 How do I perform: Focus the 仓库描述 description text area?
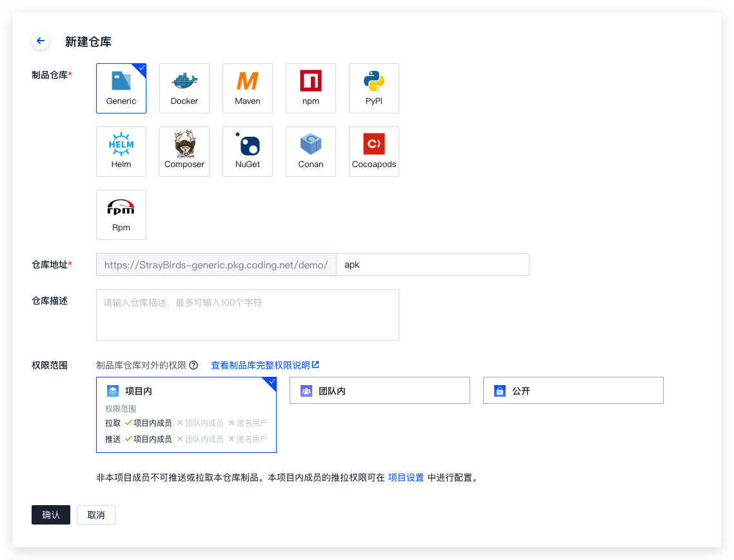(248, 315)
